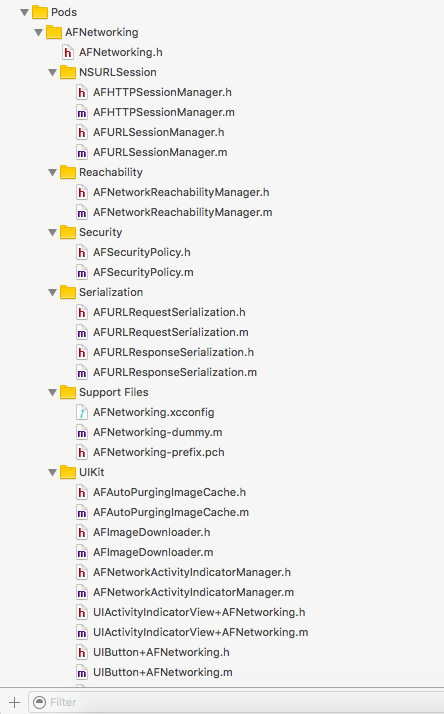Open file AFURLRequestSerialization.h
This screenshot has width=444, height=714.
tap(169, 312)
